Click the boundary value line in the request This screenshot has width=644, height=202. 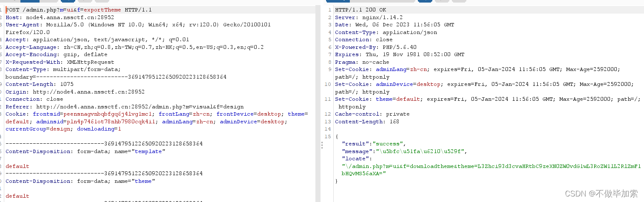[x=116, y=77]
